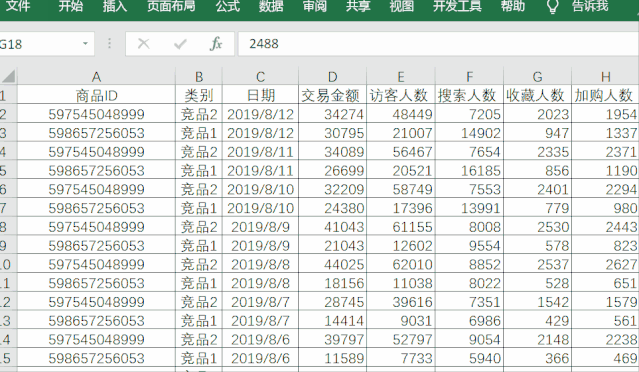The height and width of the screenshot is (372, 639).
Task: Click the 日期 header cell
Action: [x=260, y=95]
